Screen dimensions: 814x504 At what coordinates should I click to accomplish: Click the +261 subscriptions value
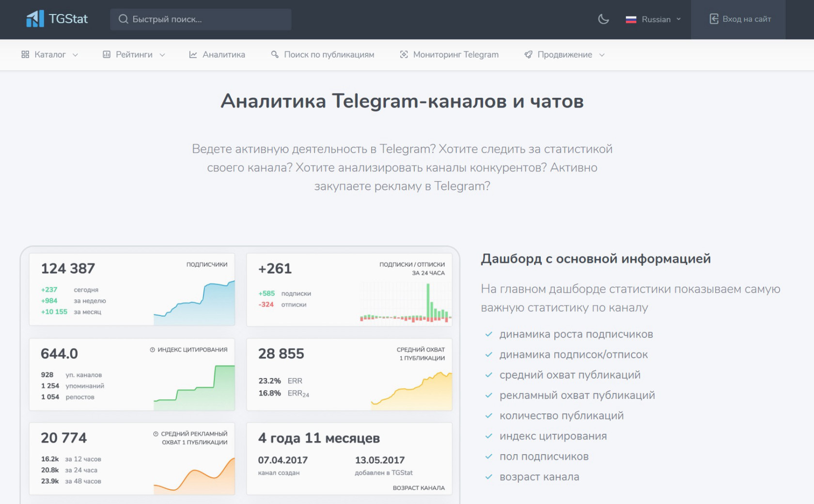coord(275,269)
